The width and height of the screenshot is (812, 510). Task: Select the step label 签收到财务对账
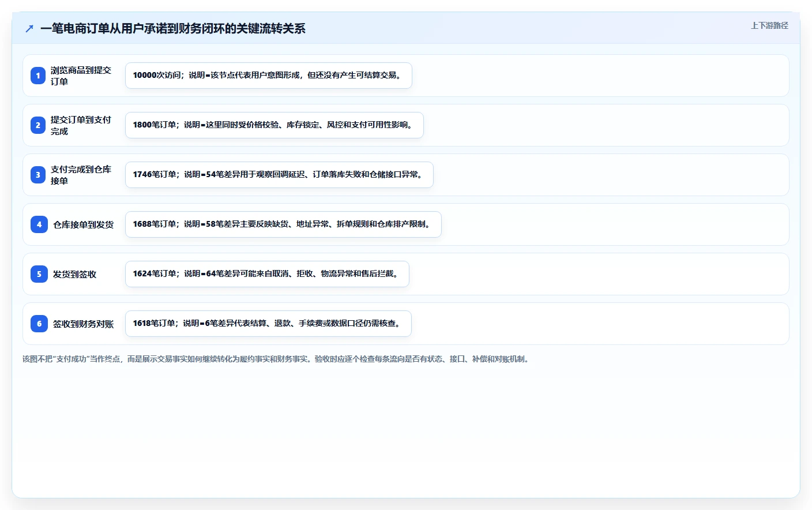84,324
